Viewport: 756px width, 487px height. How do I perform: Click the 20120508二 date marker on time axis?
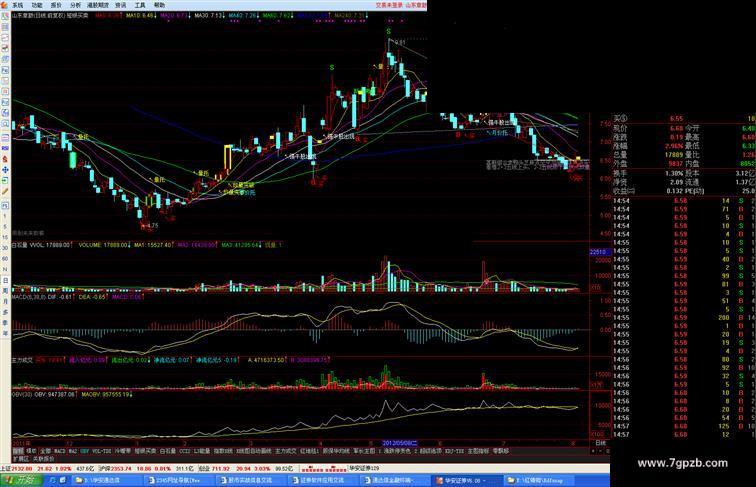(x=400, y=442)
